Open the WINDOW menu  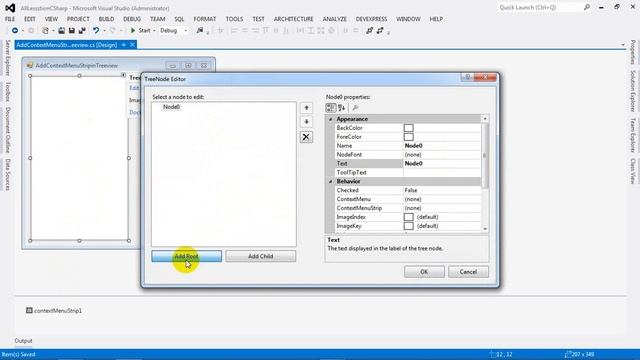click(x=408, y=19)
